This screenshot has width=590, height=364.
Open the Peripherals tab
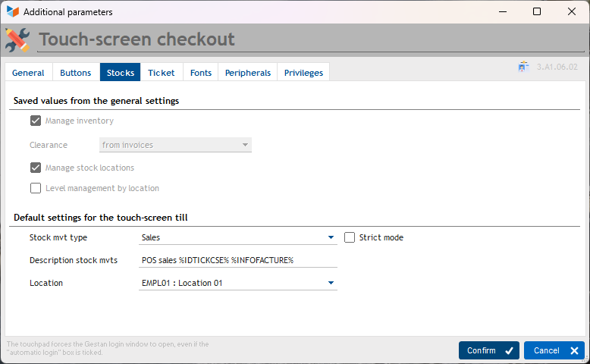tap(248, 73)
